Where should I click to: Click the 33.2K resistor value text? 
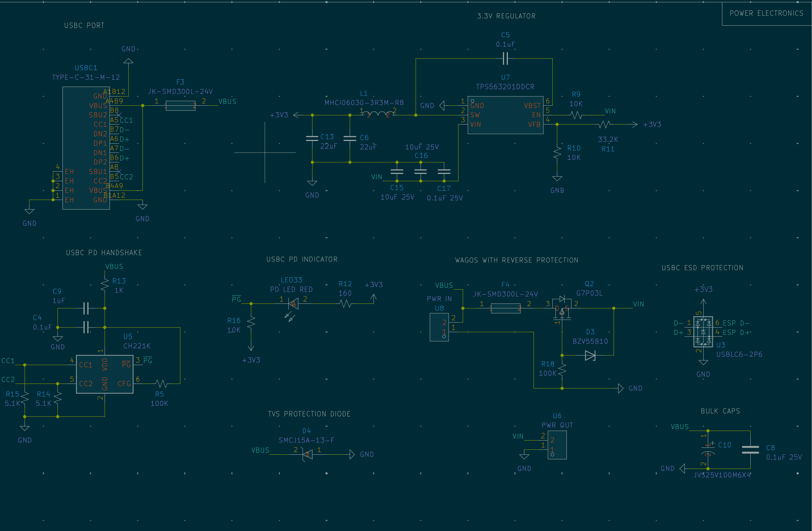(608, 139)
